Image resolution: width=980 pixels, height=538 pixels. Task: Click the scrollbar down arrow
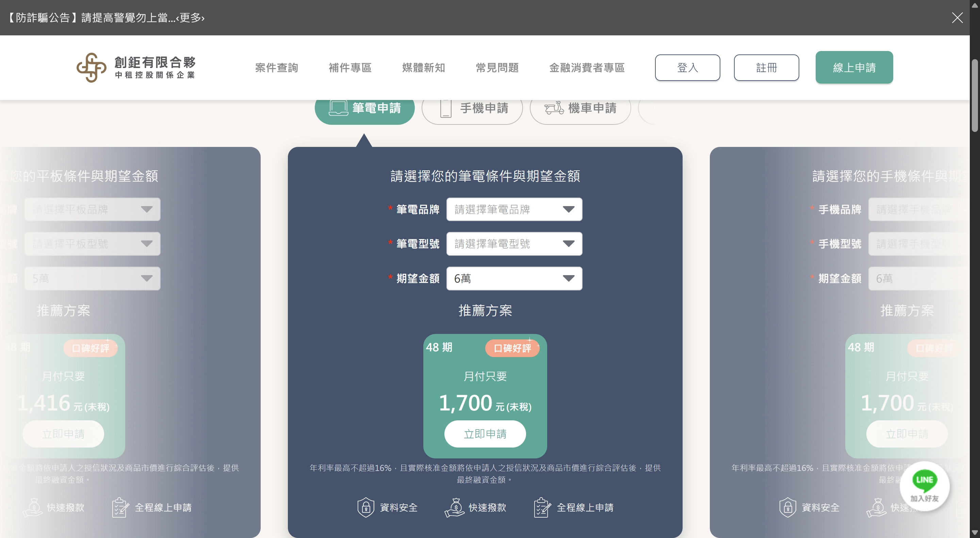click(x=975, y=533)
